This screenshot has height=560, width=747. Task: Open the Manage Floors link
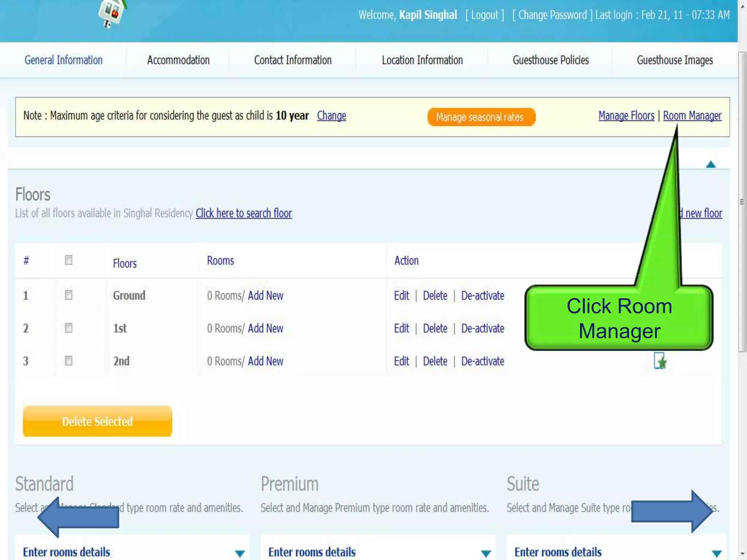click(627, 116)
